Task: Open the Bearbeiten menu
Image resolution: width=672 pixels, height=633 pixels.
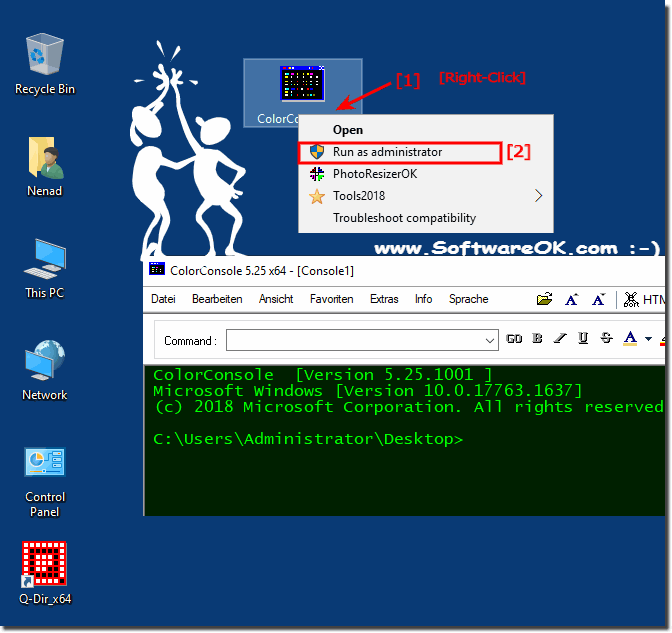Action: (217, 299)
